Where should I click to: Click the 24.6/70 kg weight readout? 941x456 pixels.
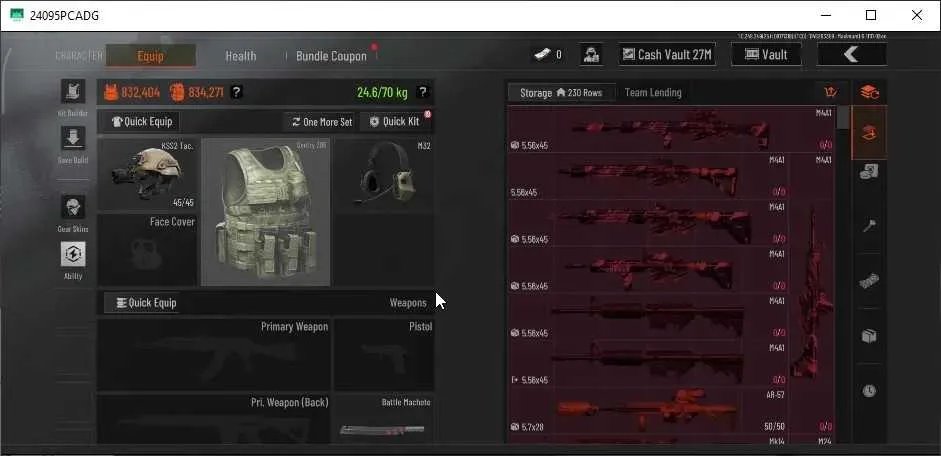point(382,92)
